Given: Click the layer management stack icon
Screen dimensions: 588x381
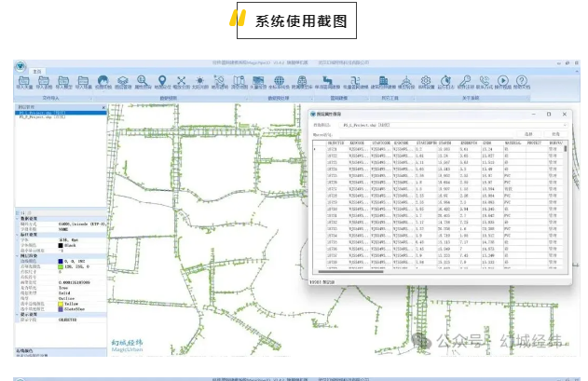Looking at the screenshot, I should (122, 82).
